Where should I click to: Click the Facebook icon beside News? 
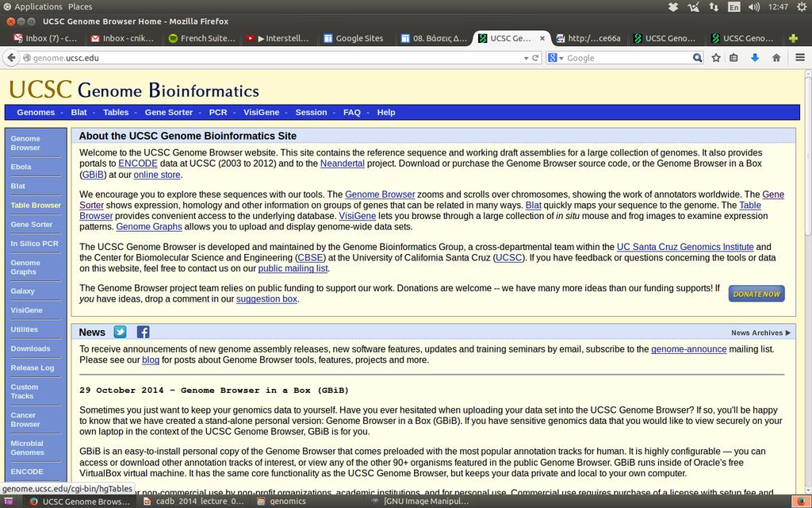point(143,332)
